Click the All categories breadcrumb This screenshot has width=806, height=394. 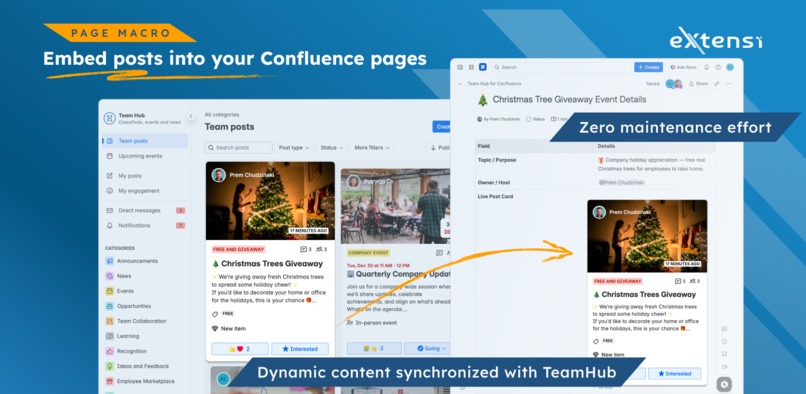(x=222, y=115)
